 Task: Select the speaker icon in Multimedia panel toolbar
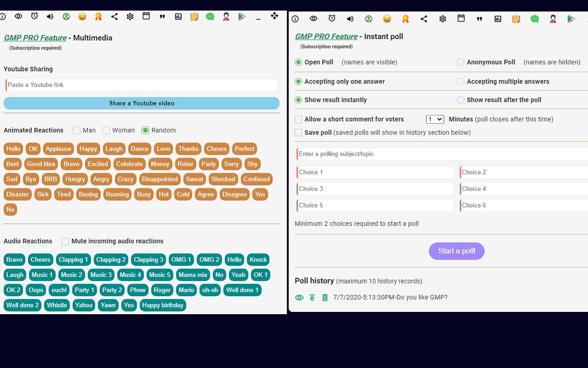(x=50, y=17)
